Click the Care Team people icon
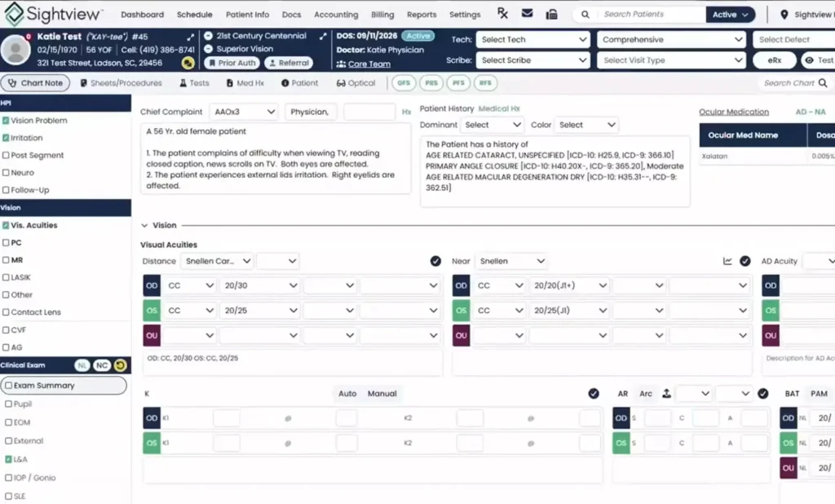The width and height of the screenshot is (835, 504). point(341,64)
